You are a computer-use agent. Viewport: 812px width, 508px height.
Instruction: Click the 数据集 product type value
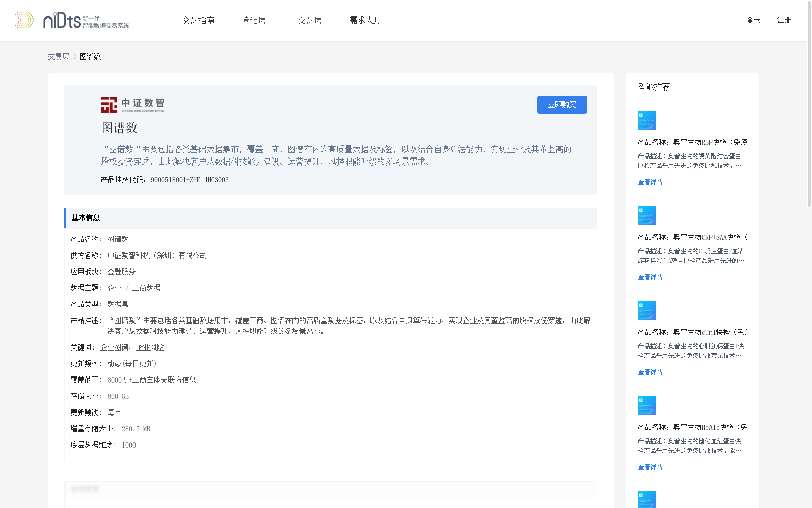coord(118,304)
